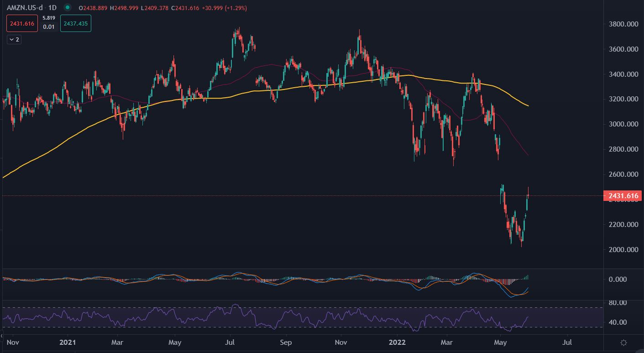Click the Jul label following 2021
644x353 pixels.
pyautogui.click(x=230, y=342)
